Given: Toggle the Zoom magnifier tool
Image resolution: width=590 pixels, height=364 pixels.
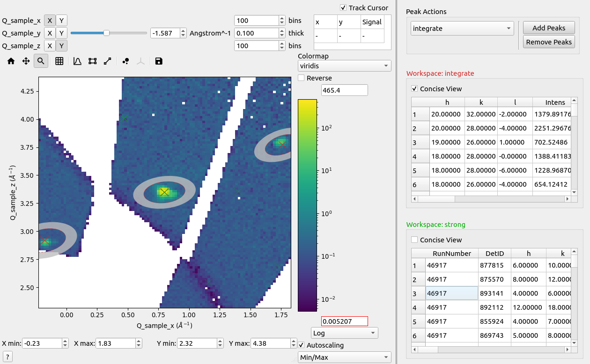Looking at the screenshot, I should point(41,61).
